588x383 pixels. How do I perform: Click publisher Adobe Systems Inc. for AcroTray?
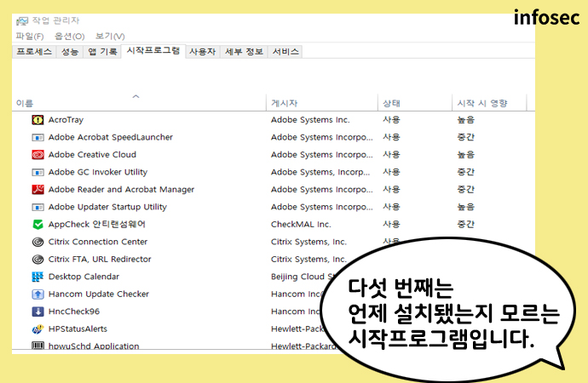tap(310, 120)
